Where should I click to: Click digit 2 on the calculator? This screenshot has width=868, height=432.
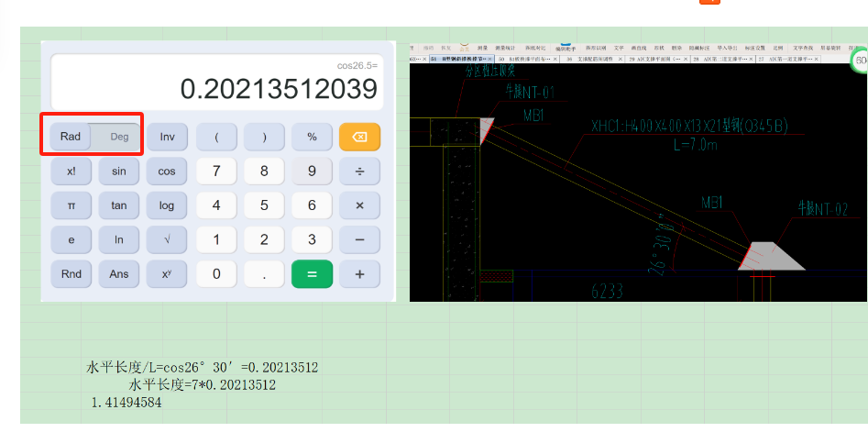click(x=264, y=239)
